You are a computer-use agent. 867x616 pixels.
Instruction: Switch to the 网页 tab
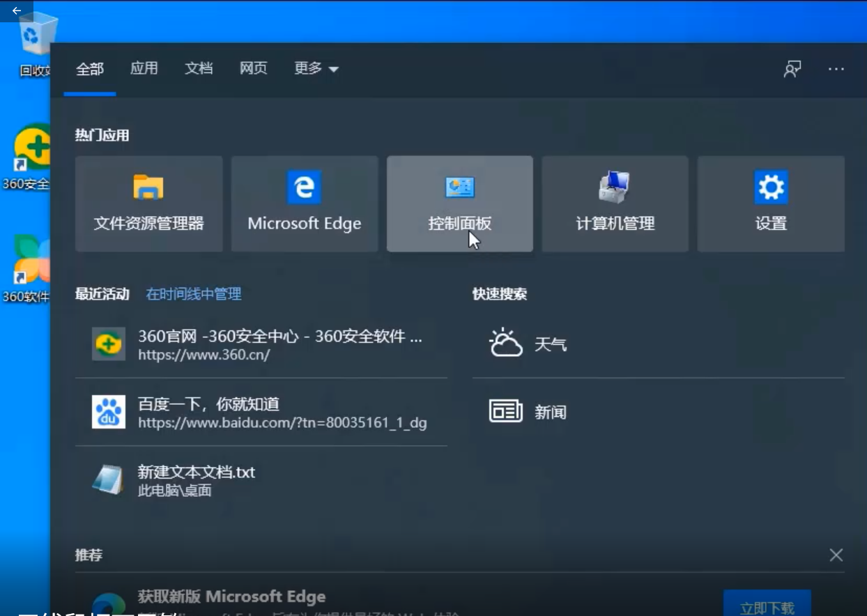(x=253, y=68)
